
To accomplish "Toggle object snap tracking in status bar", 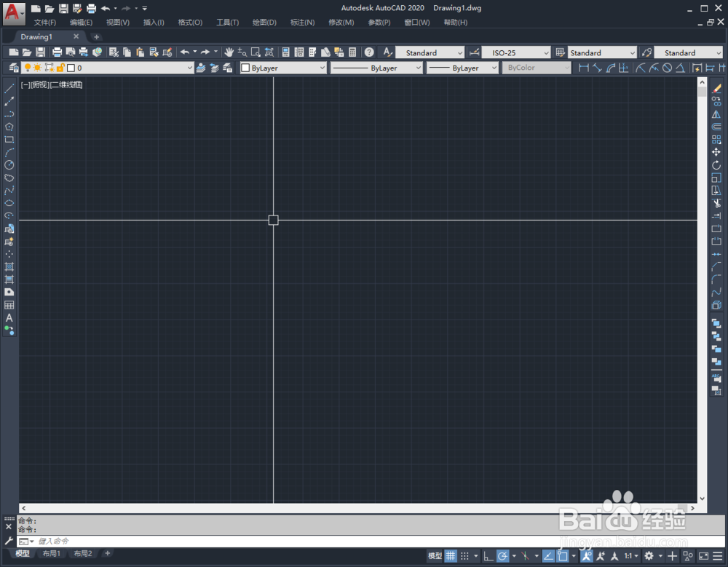I will click(x=548, y=556).
